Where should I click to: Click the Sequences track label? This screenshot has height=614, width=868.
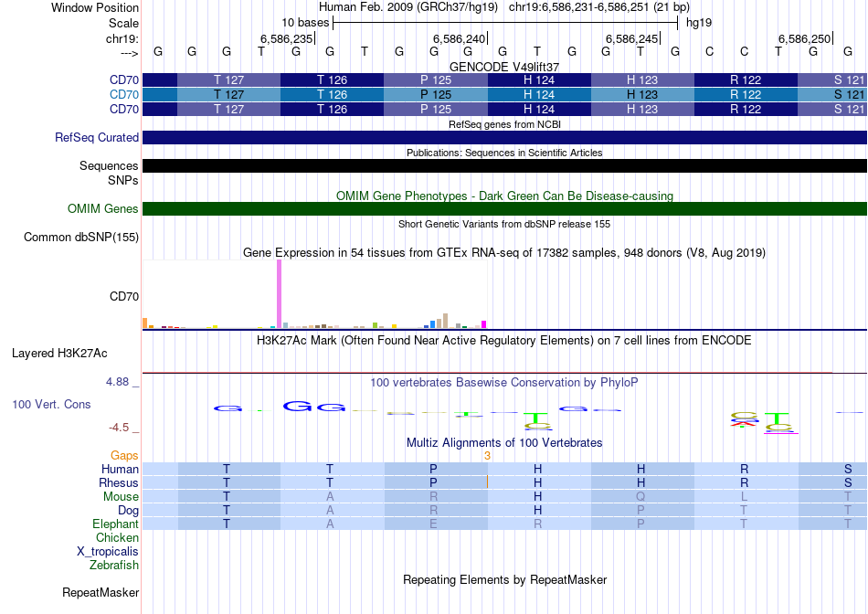pos(109,165)
